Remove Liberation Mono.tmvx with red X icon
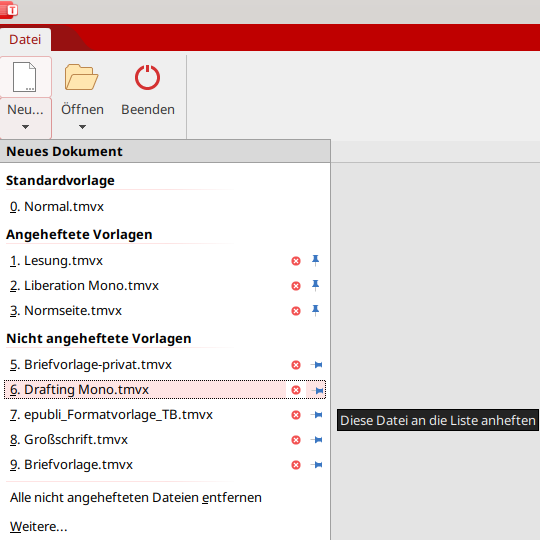540x540 pixels. [x=296, y=286]
